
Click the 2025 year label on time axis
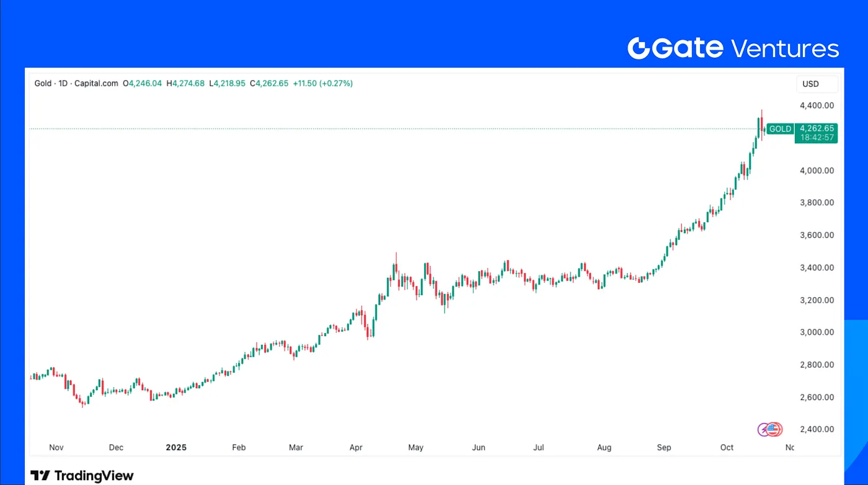pos(175,447)
